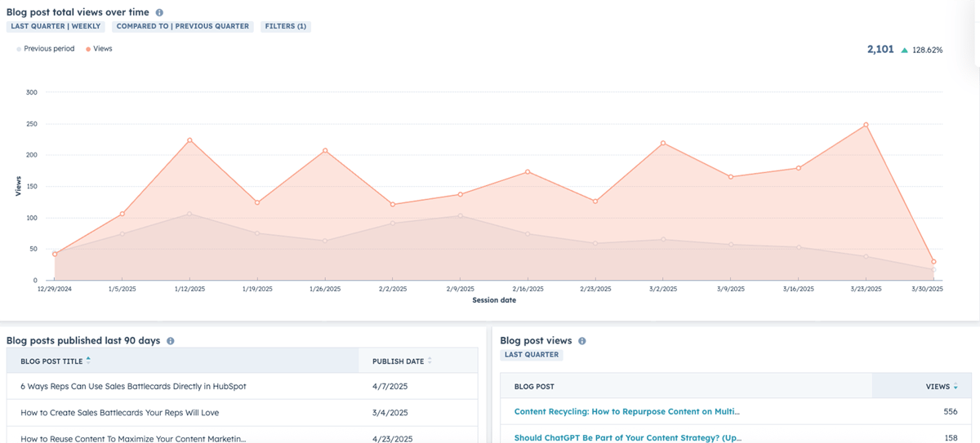This screenshot has height=443, width=980.
Task: Select How to Create Sales Battlecards row
Action: (119, 413)
